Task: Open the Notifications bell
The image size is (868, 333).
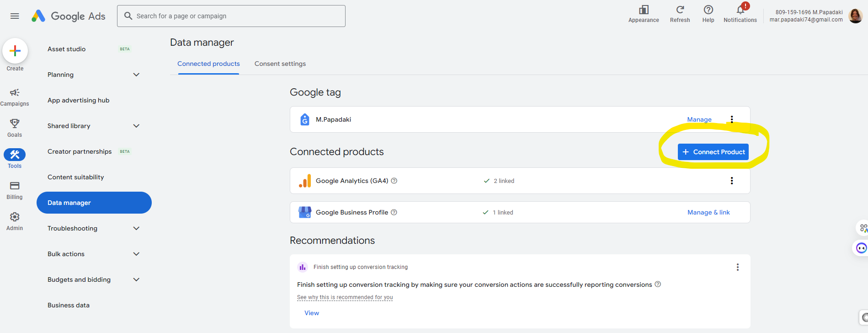Action: tap(740, 10)
